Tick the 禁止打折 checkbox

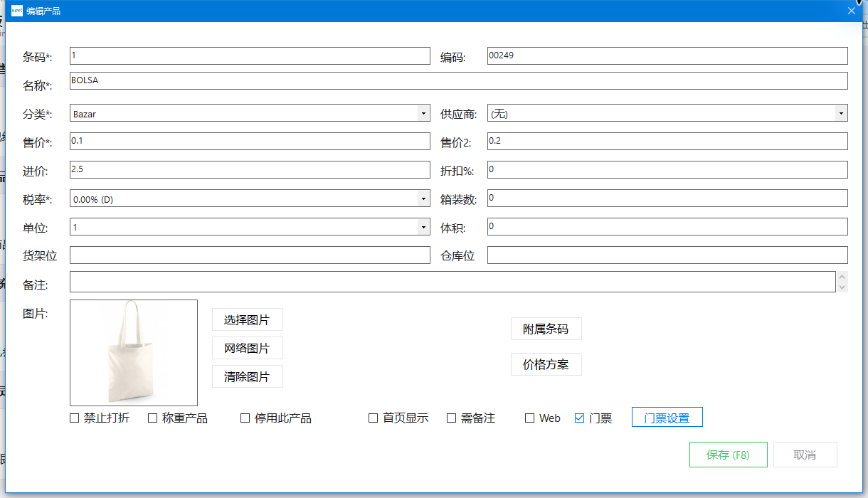tap(74, 418)
